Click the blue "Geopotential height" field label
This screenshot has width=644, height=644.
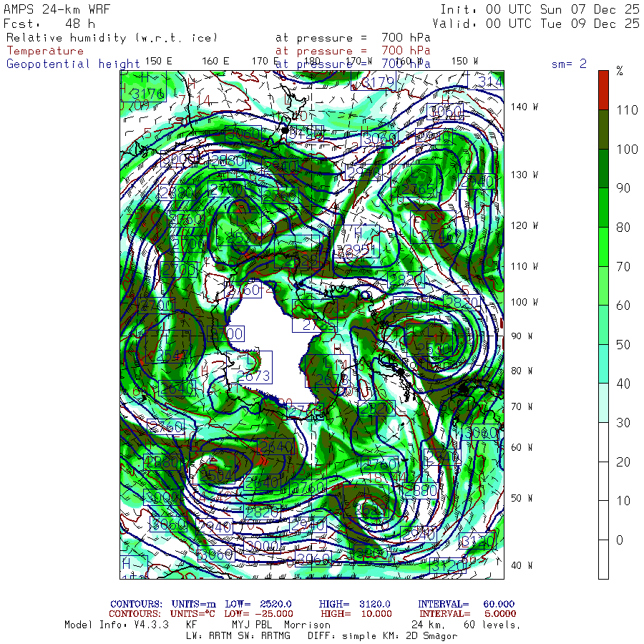pyautogui.click(x=73, y=64)
